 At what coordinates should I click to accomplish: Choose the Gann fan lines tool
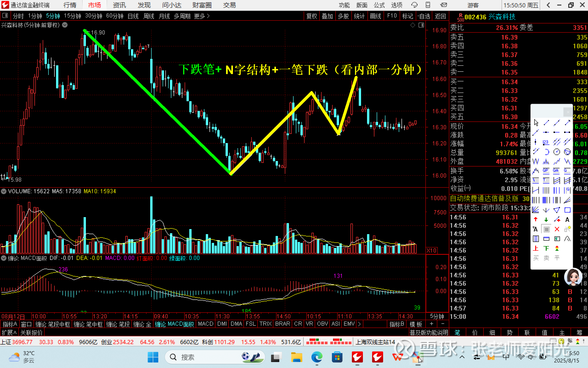coord(536,210)
